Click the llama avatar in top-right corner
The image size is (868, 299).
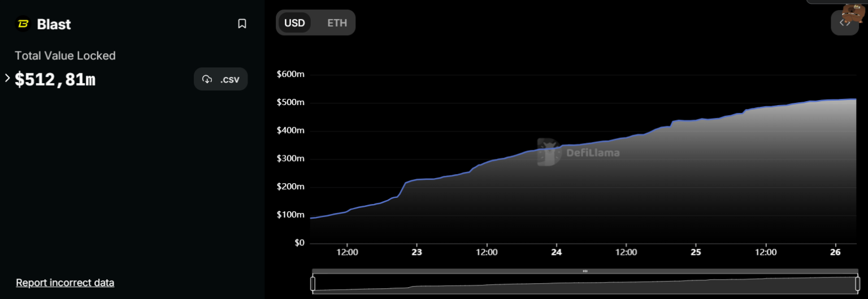pyautogui.click(x=854, y=11)
